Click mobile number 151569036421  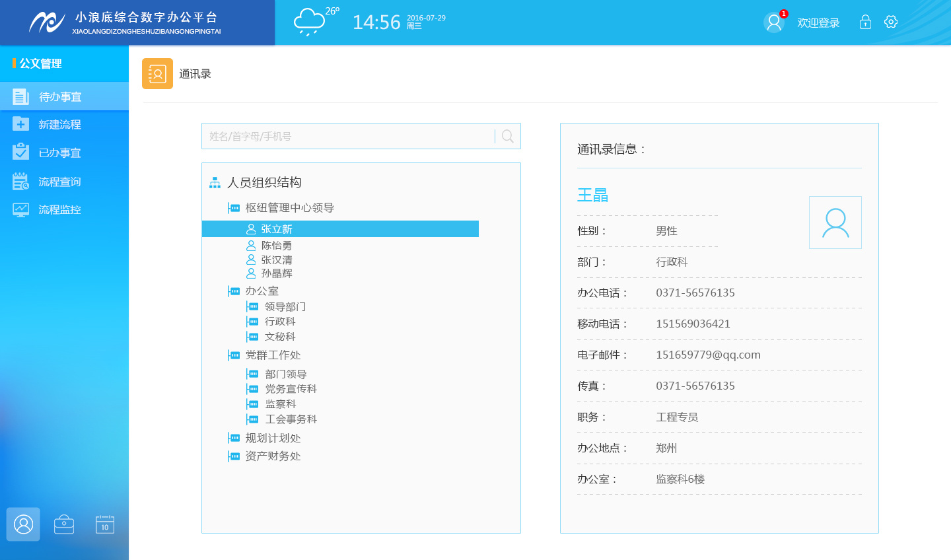click(x=693, y=324)
